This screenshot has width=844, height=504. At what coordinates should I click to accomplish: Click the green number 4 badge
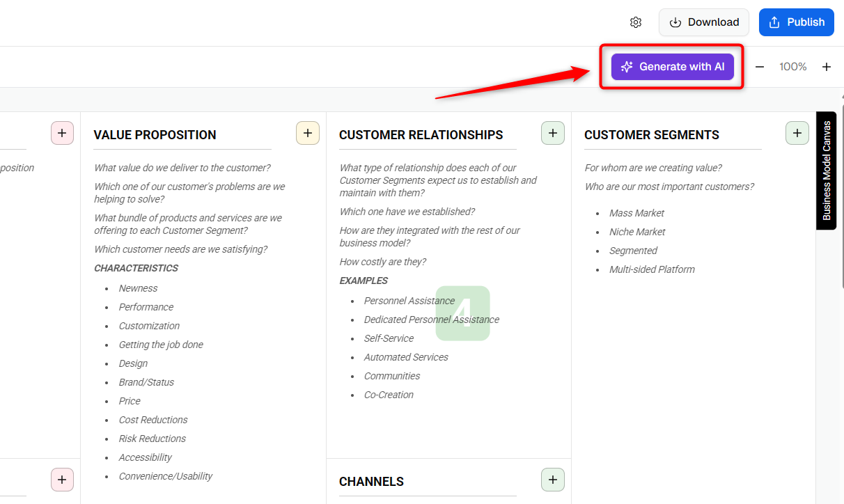coord(463,313)
